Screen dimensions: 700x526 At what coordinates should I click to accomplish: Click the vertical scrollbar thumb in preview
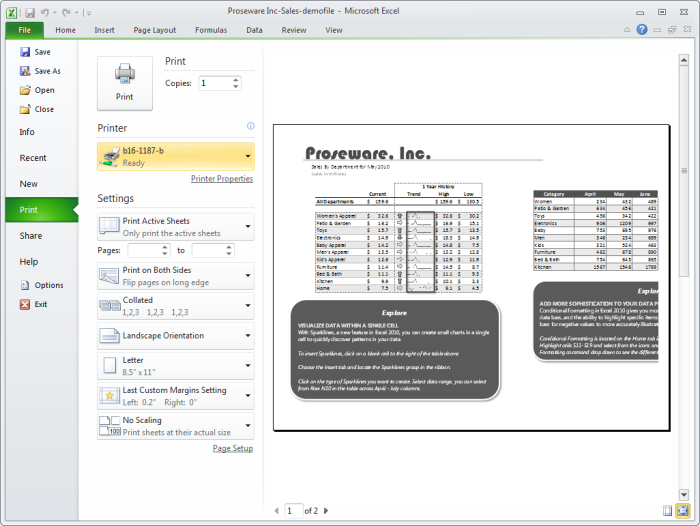point(683,171)
